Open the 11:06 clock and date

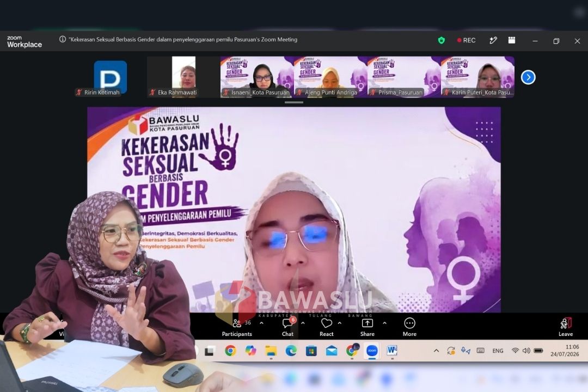click(565, 351)
